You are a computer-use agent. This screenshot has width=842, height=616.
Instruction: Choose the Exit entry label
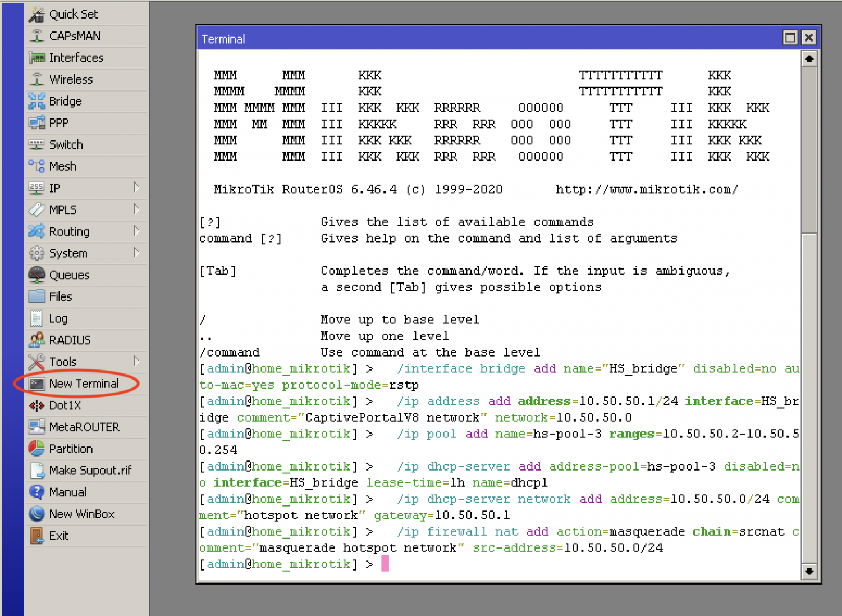click(58, 536)
